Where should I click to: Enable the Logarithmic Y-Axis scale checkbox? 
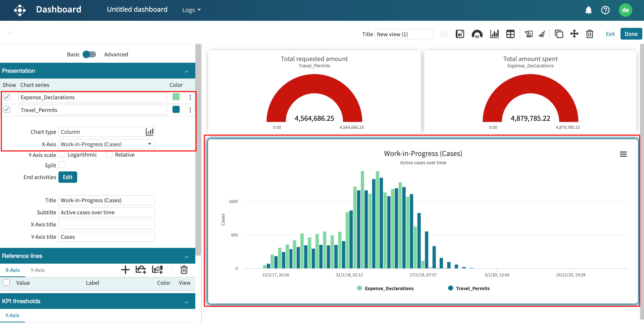[x=62, y=155]
